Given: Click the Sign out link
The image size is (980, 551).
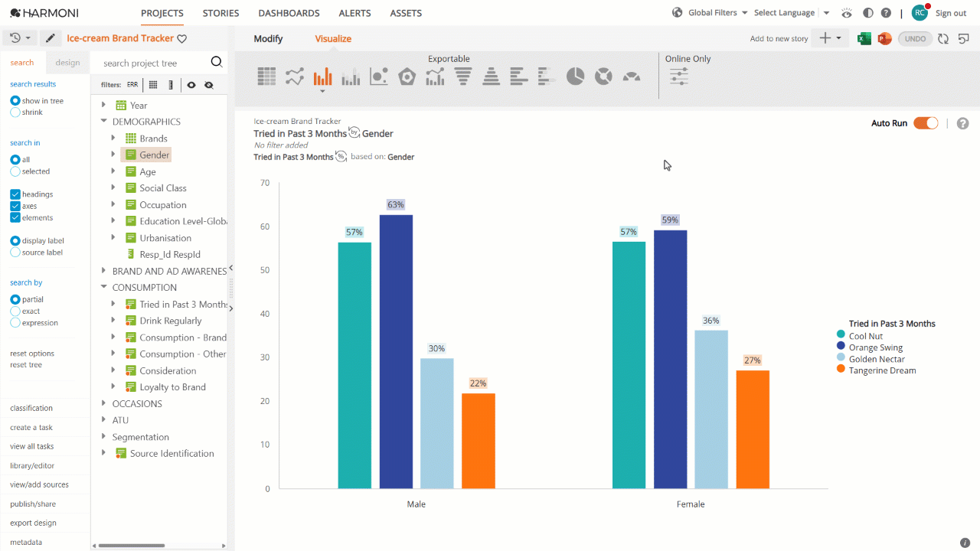Looking at the screenshot, I should coord(951,13).
